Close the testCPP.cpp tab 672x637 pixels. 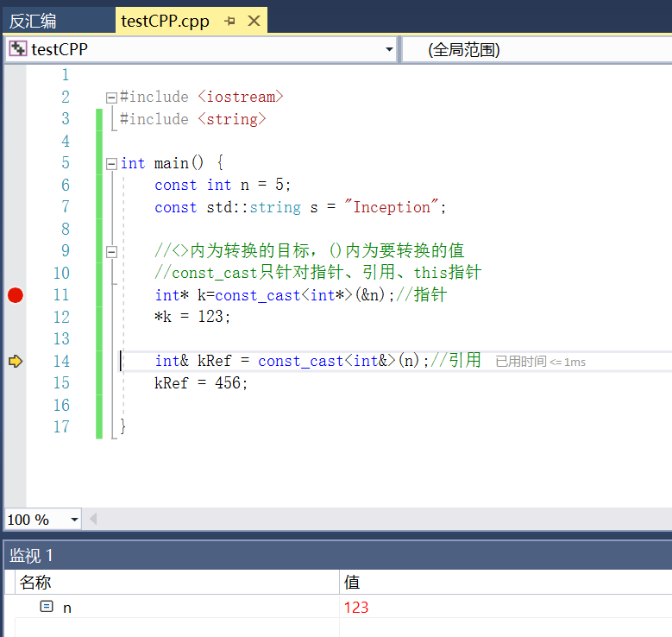pos(254,21)
